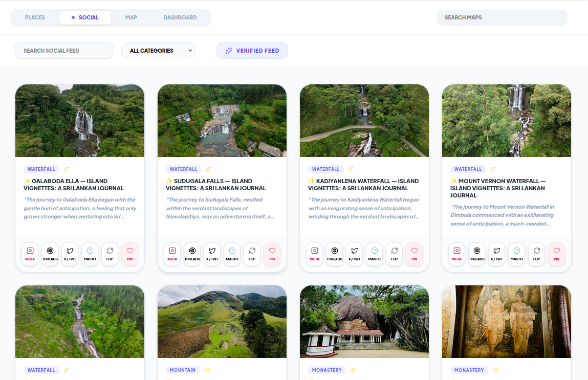Screen dimensions: 588x380
Task: Click the Waterfall tag on Sudugala Falls
Action: click(x=183, y=169)
